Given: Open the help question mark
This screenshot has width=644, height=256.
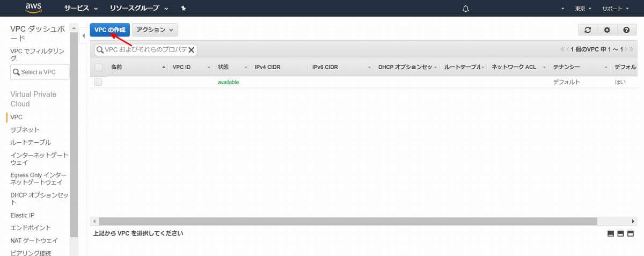Looking at the screenshot, I should coord(626,30).
